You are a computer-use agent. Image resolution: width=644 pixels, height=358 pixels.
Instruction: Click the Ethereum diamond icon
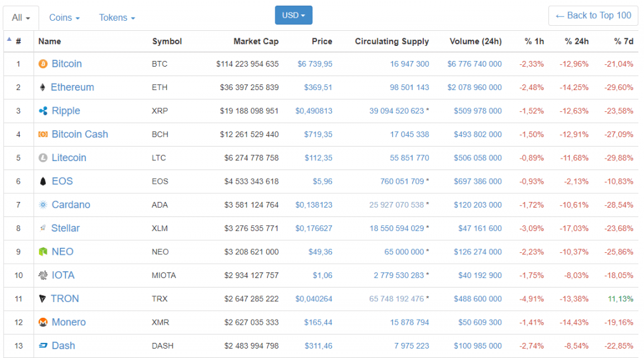coord(43,87)
